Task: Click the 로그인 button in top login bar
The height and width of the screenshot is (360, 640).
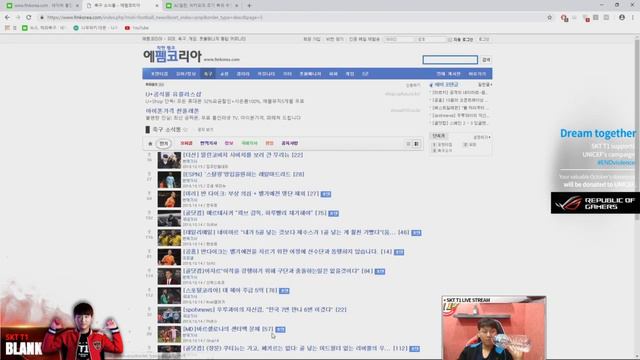Action: [484, 40]
